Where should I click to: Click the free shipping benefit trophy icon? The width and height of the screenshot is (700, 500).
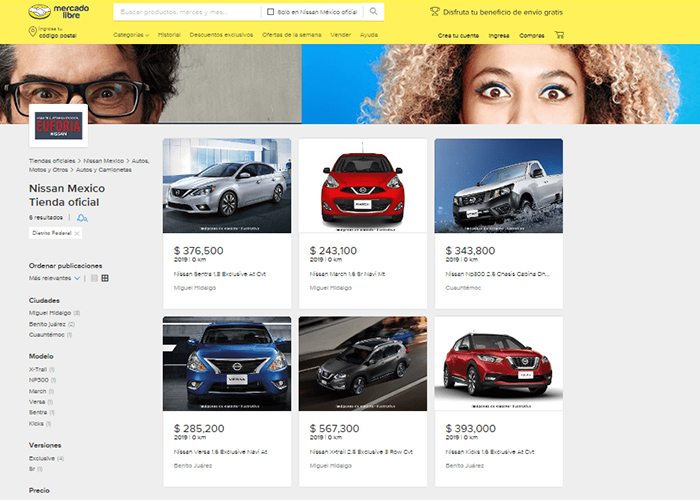(435, 12)
